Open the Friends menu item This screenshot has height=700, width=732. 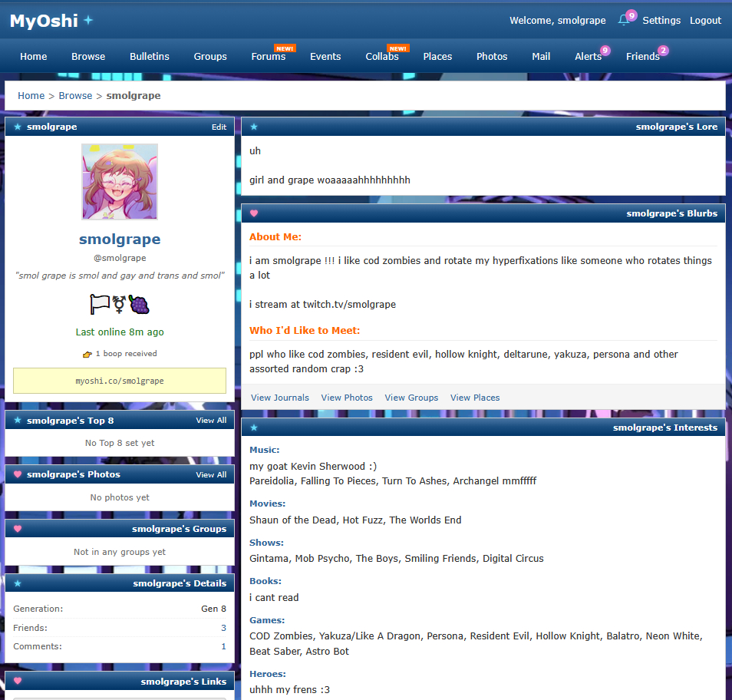pos(642,56)
